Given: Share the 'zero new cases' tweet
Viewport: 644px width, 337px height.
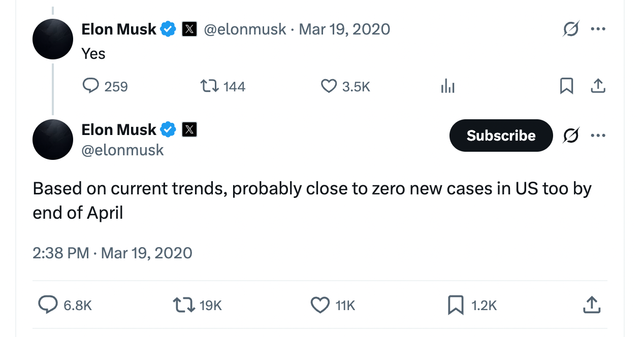Looking at the screenshot, I should pos(592,306).
